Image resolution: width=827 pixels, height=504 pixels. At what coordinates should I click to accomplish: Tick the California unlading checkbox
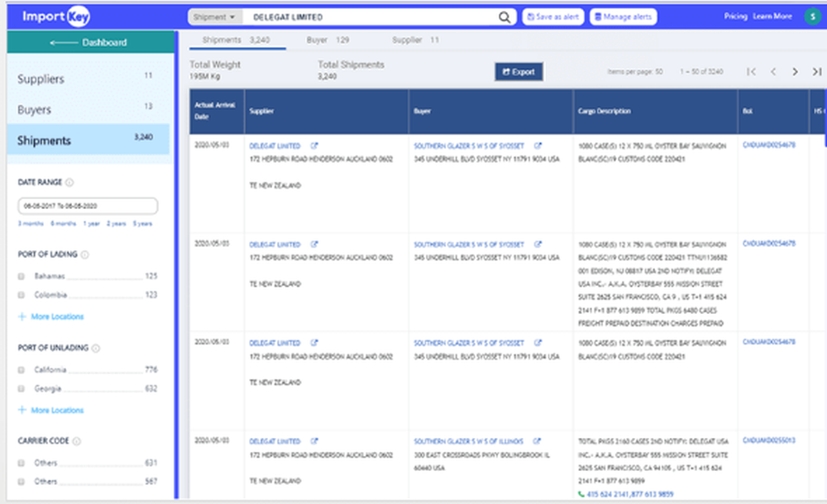click(22, 370)
